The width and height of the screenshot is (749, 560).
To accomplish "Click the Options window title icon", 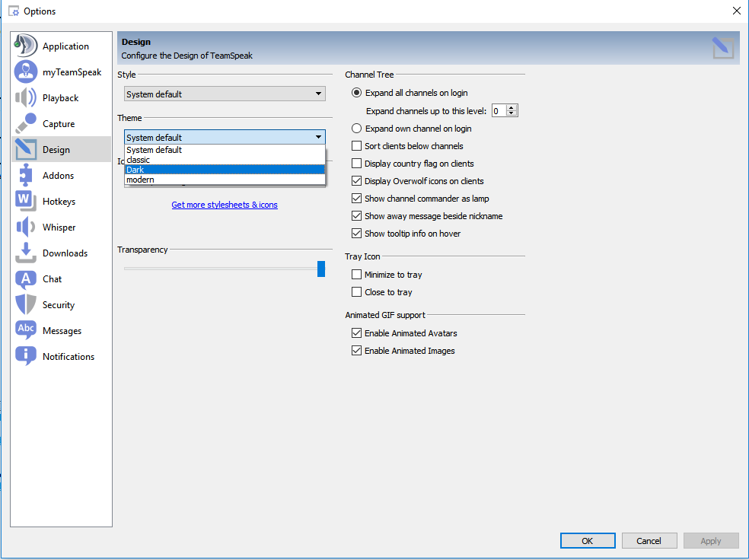I will (14, 11).
